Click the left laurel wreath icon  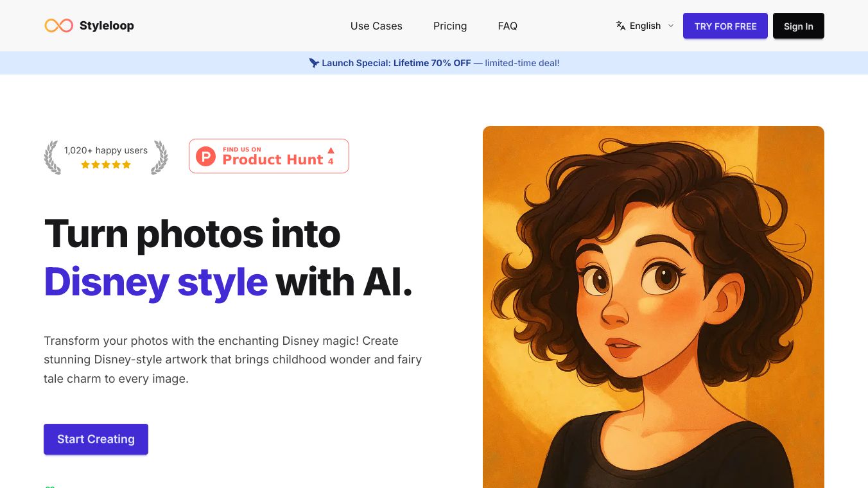click(52, 157)
